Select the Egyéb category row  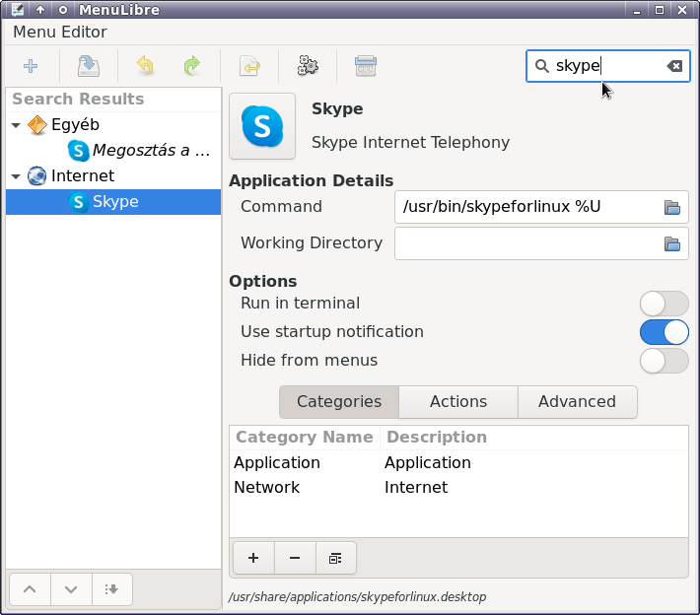click(x=113, y=125)
